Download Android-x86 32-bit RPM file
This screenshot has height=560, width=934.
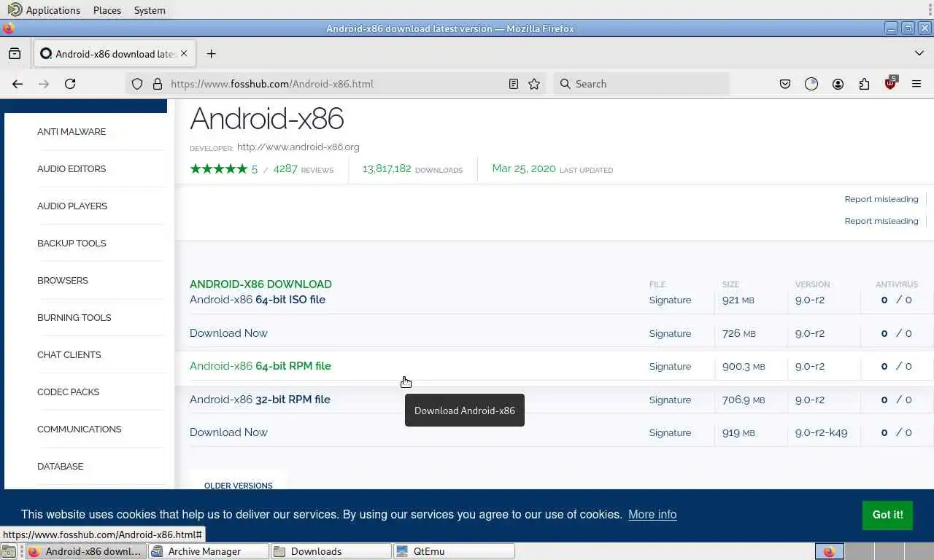(x=260, y=400)
